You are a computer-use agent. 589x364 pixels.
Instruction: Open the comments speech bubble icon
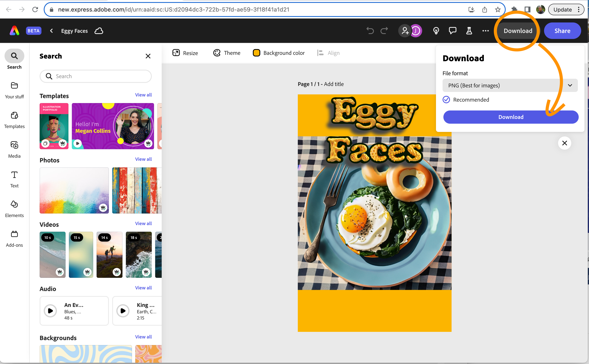(x=452, y=31)
